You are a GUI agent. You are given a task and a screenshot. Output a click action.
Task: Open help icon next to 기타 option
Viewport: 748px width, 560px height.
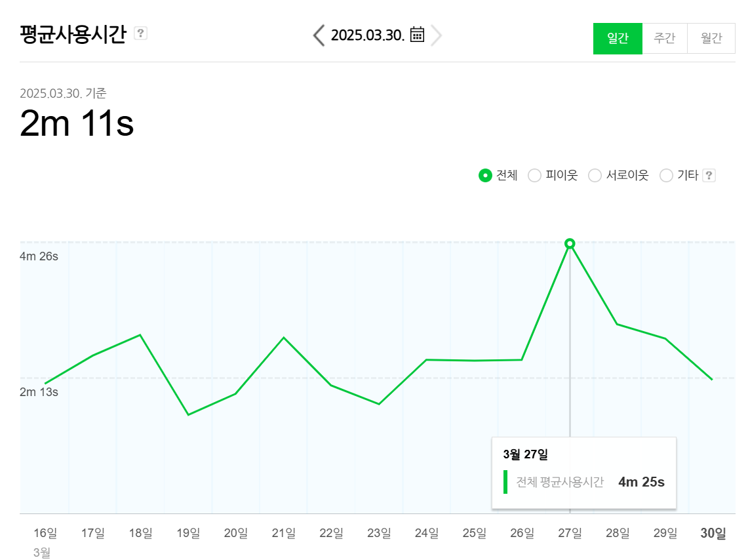click(x=709, y=176)
